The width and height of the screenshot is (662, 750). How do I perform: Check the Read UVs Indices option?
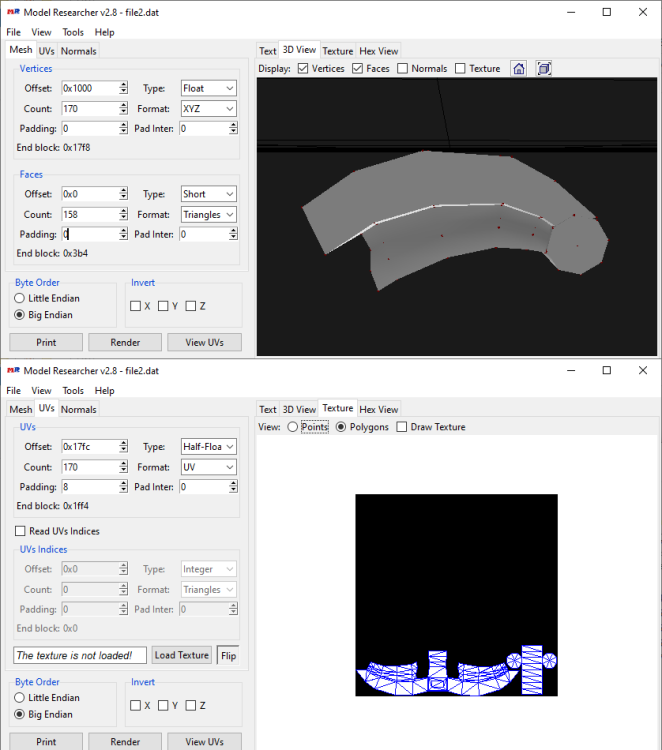click(21, 531)
